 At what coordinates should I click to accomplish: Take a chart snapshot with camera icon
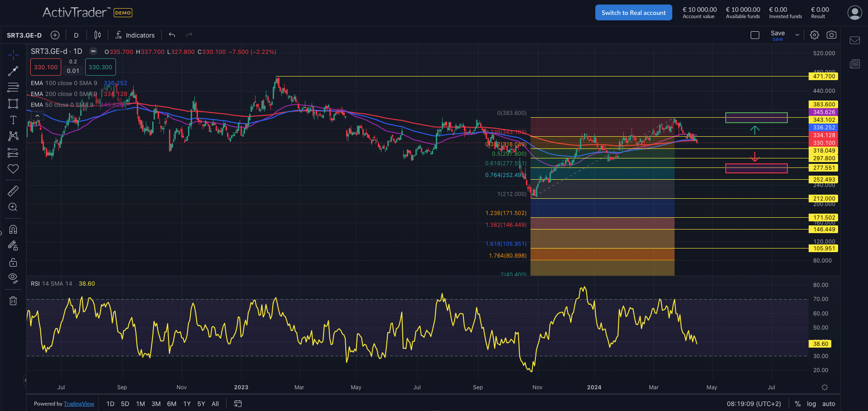click(x=831, y=35)
